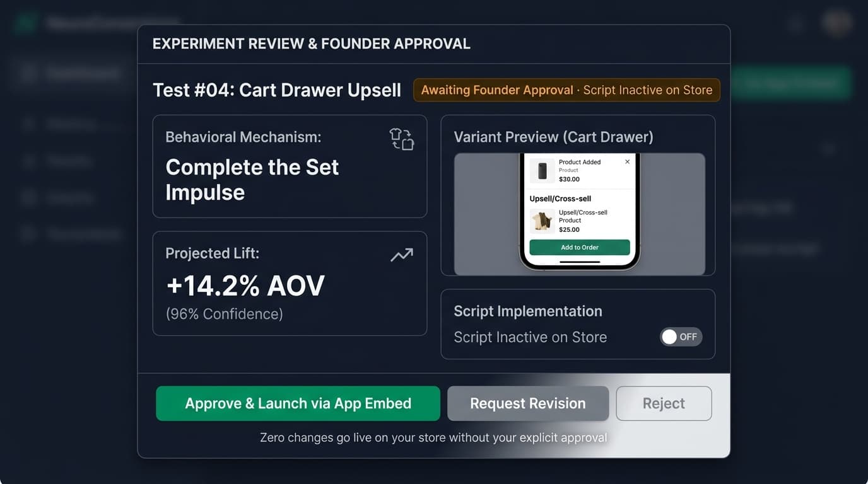
Task: Close the Product Added notice in phone preview
Action: pyautogui.click(x=627, y=162)
